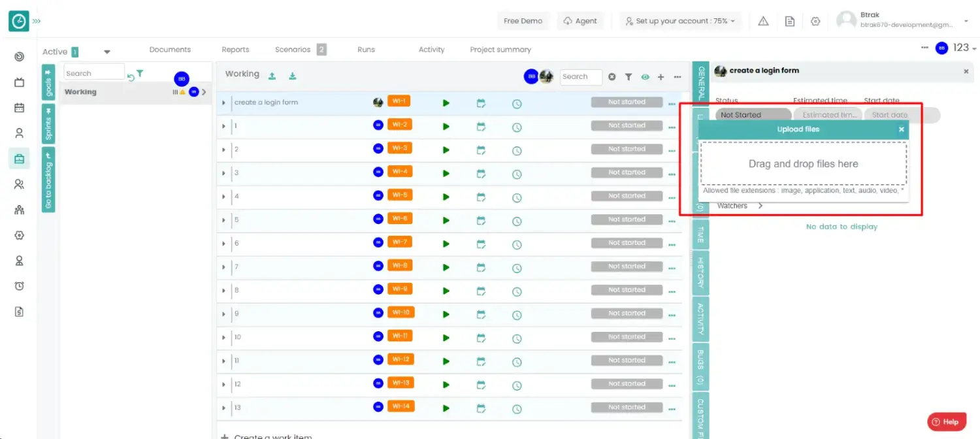980x439 pixels.
Task: Click the Drag and drop files area
Action: click(x=803, y=164)
